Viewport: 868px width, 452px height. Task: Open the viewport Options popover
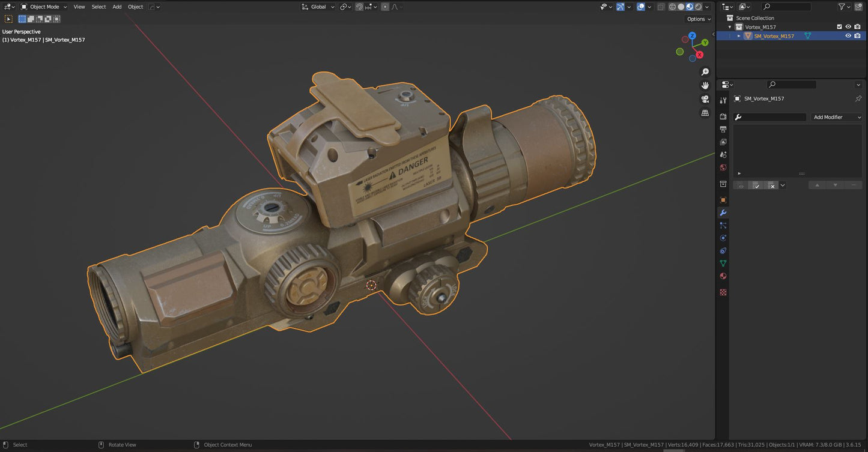coord(699,19)
